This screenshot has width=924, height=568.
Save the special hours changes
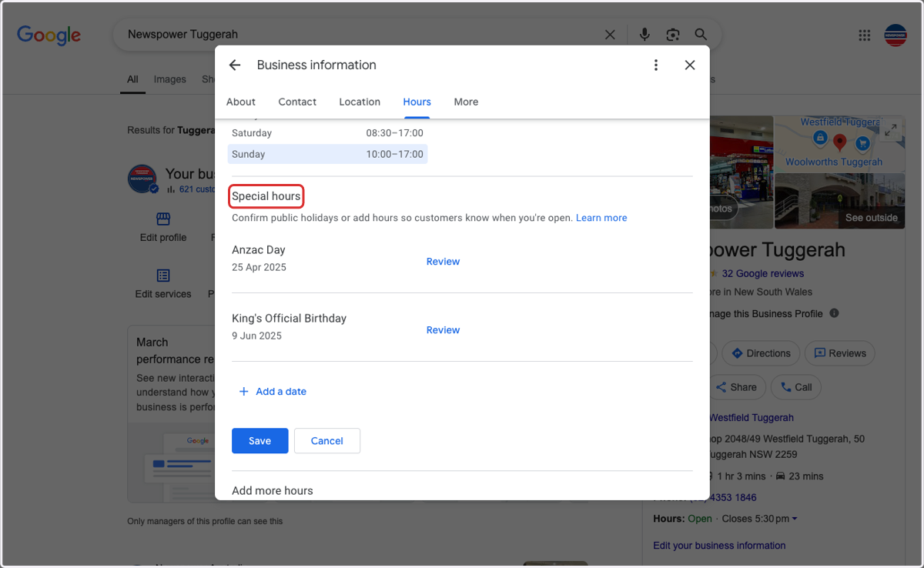260,441
